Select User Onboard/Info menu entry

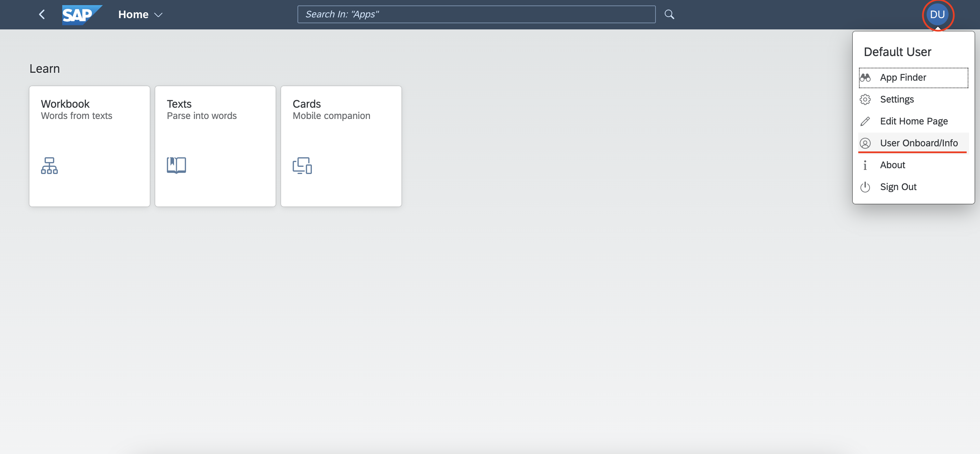tap(913, 143)
